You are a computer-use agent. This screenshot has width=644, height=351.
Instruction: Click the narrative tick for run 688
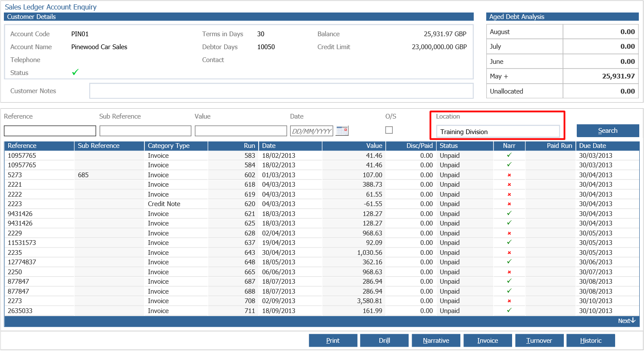(509, 291)
